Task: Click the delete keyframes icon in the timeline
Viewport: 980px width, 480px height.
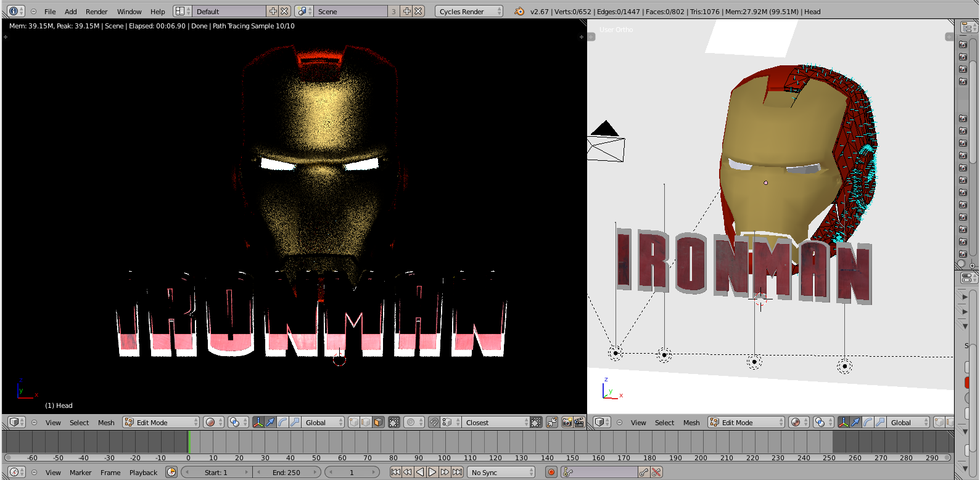Action: tap(656, 473)
